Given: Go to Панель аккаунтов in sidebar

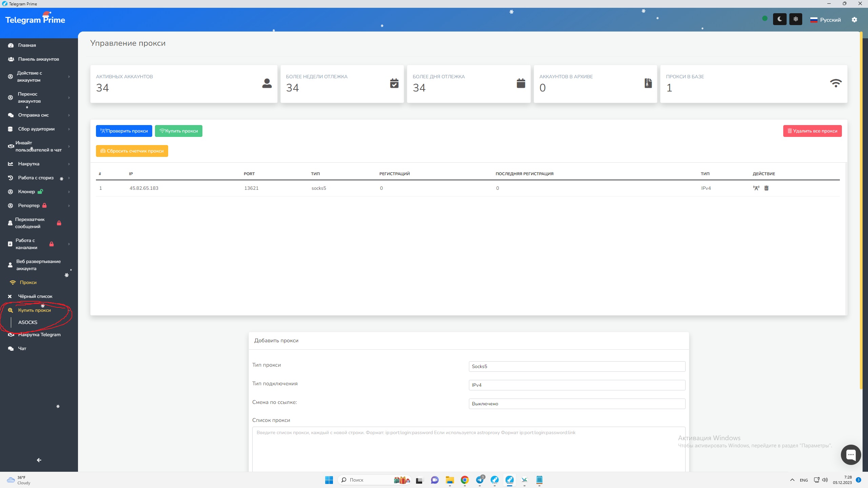Looking at the screenshot, I should (x=38, y=59).
